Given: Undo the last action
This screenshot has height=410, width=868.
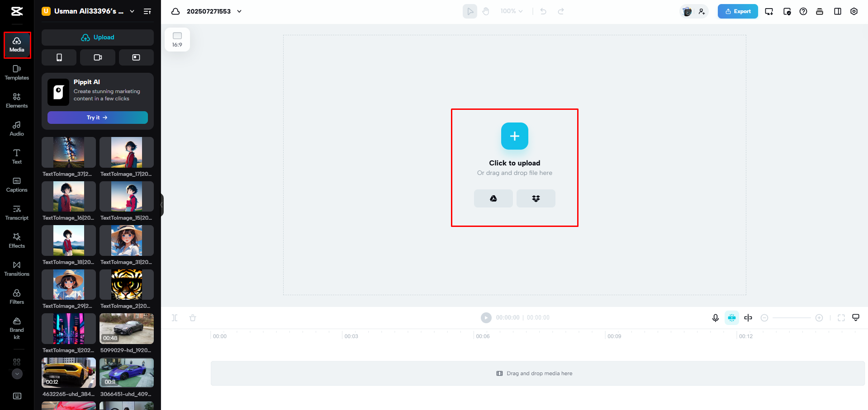Looking at the screenshot, I should tap(543, 11).
